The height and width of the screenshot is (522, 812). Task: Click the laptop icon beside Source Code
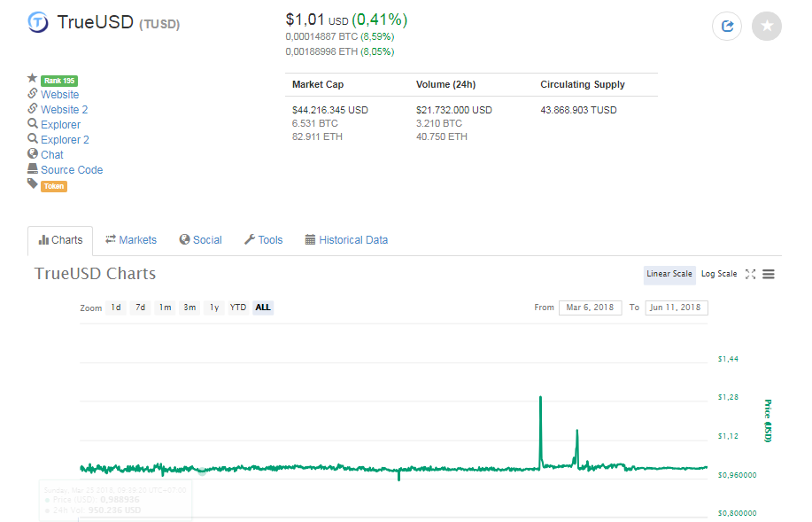pos(32,168)
